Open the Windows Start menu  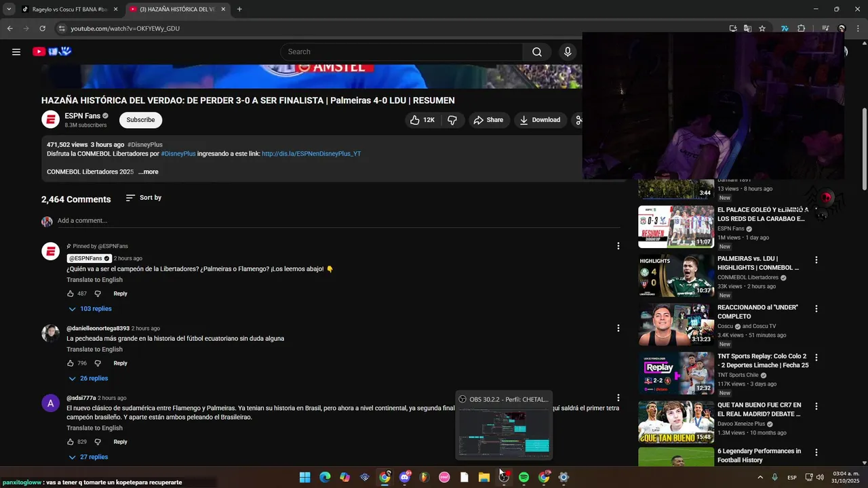tap(305, 477)
